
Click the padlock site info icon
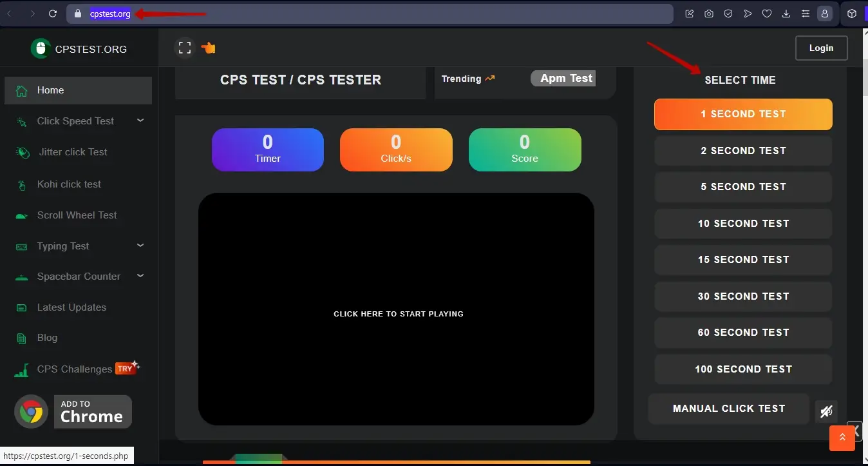click(x=78, y=14)
